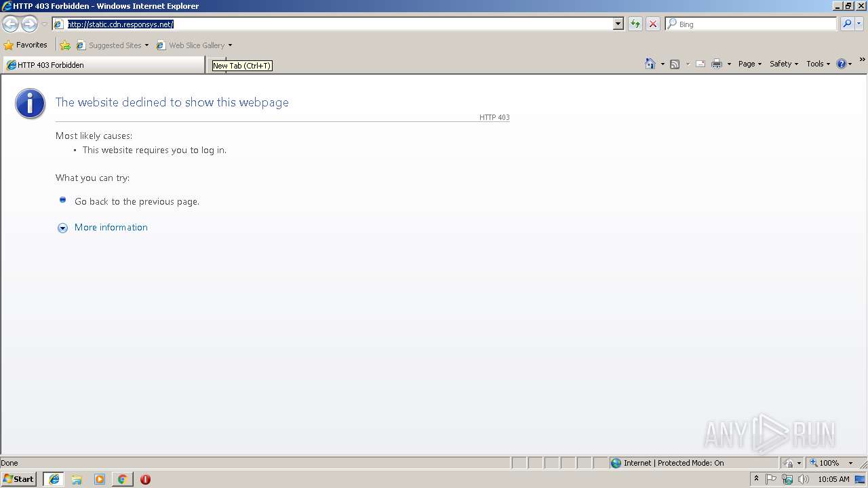Stop loading with the red X icon
This screenshot has height=488, width=868.
click(653, 24)
